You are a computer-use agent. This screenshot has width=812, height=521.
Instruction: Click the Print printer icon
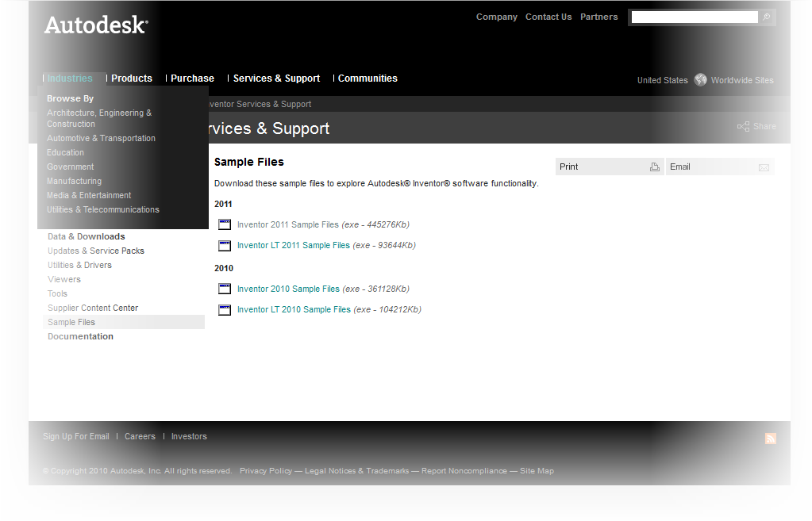tap(654, 167)
